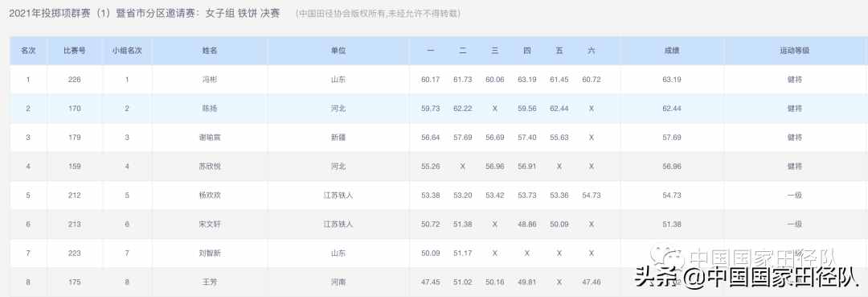Click sixth attempt value 60.72
Screen dimensions: 868x297
click(x=592, y=80)
